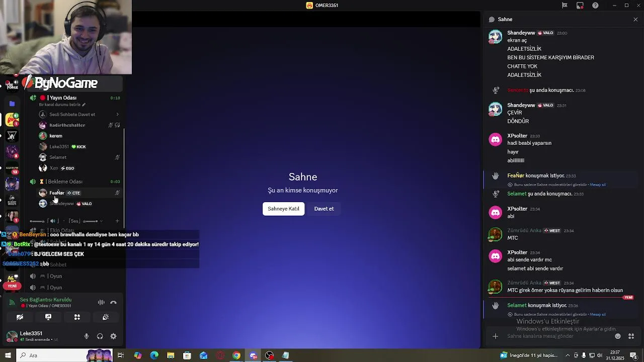This screenshot has width=644, height=362.
Task: Open OBS Studio from taskbar
Action: (x=270, y=355)
